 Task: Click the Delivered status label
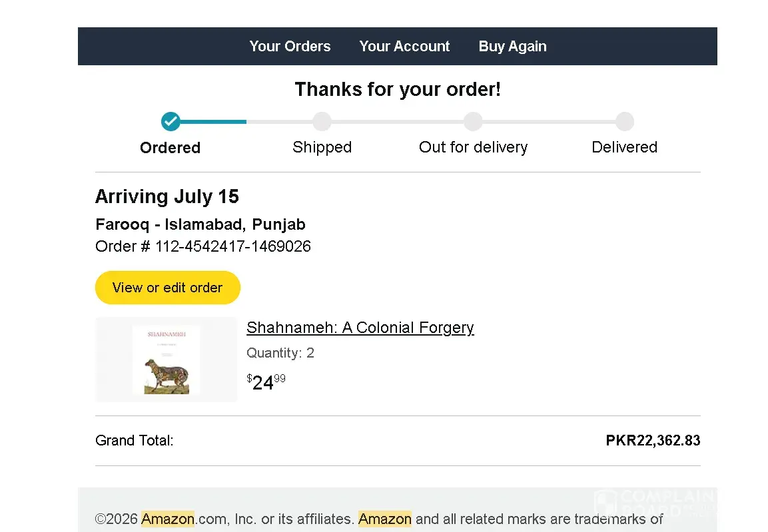(625, 147)
